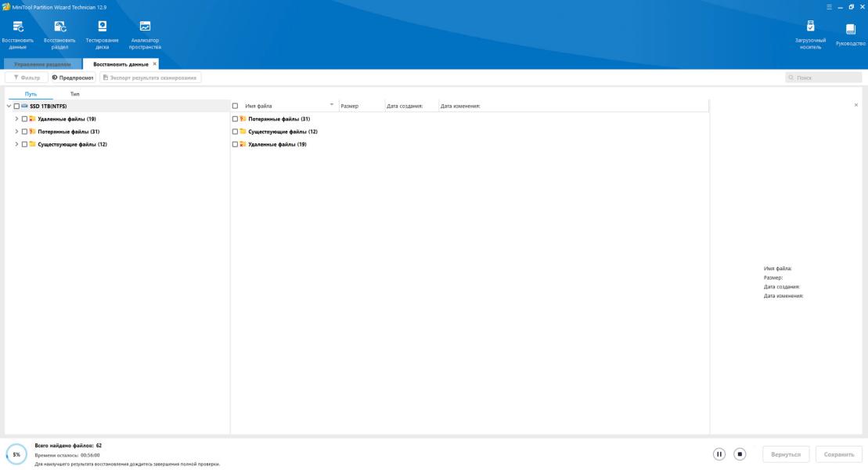Click the Вернуться button

(786, 454)
